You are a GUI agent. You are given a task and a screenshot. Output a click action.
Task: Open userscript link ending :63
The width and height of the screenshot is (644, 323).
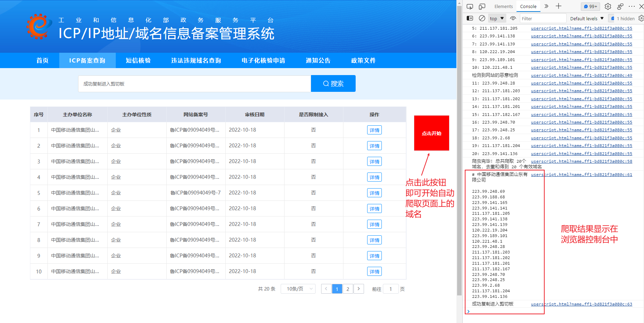582,304
